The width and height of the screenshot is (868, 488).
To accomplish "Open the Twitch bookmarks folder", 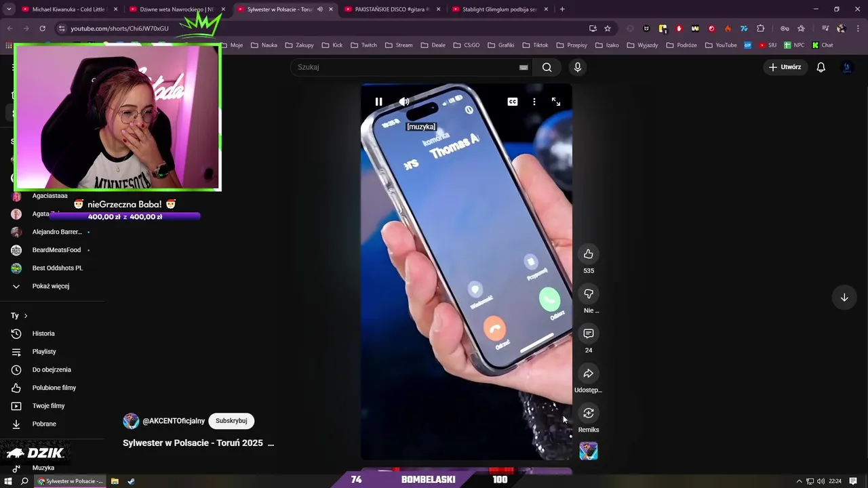I will (x=363, y=45).
